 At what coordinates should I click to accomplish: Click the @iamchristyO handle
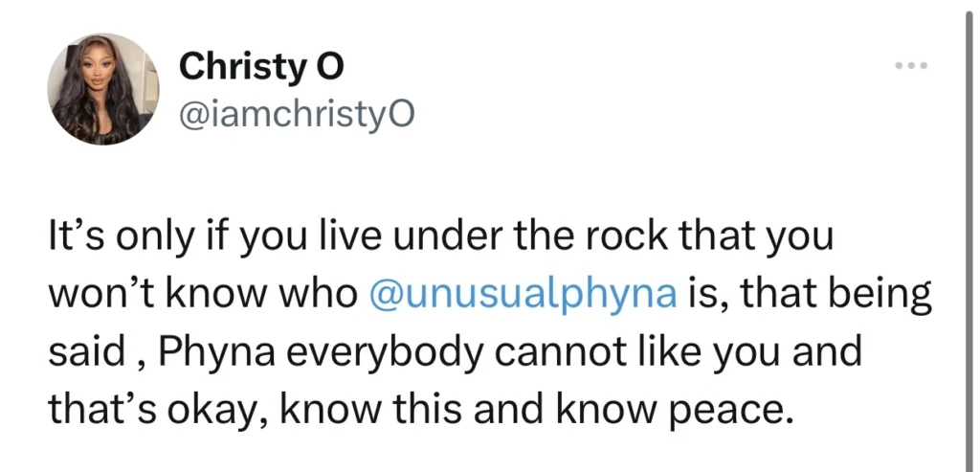tap(297, 113)
